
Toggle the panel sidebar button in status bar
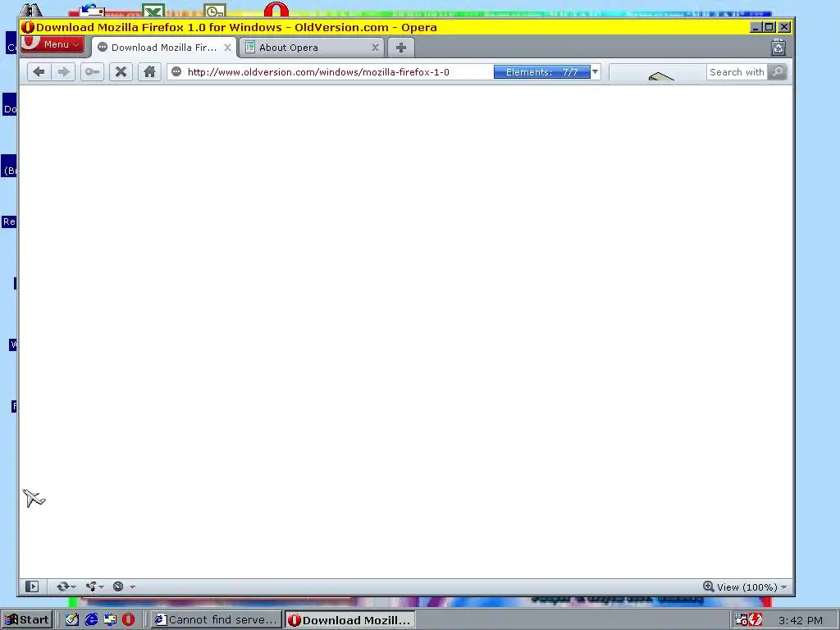pos(32,587)
